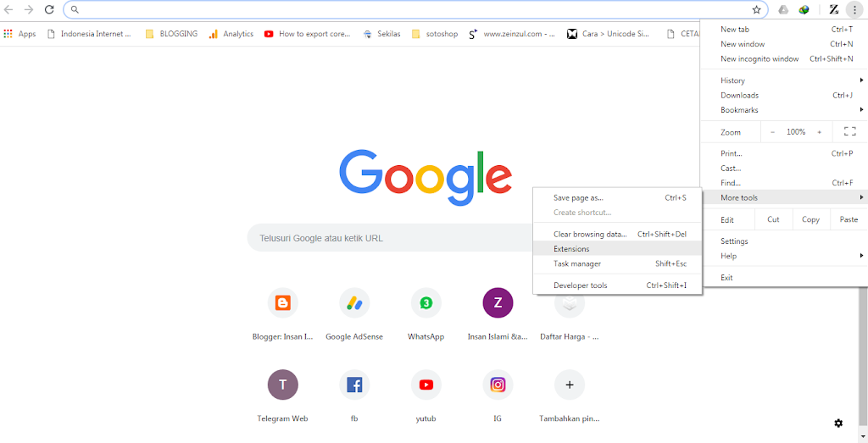This screenshot has height=443, width=868.
Task: Decrease zoom with the minus button
Action: point(773,132)
